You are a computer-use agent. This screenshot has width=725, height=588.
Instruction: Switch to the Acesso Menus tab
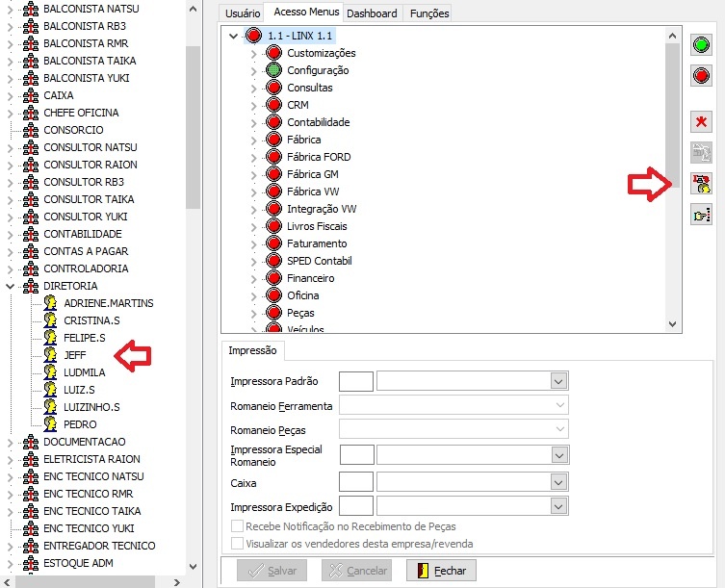point(306,12)
